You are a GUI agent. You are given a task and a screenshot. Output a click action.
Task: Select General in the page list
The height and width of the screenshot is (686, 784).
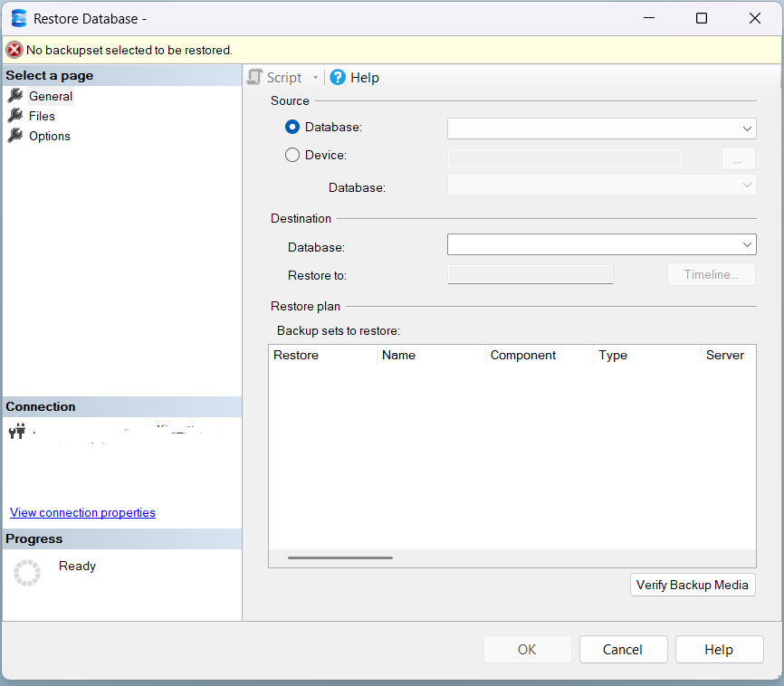[51, 95]
